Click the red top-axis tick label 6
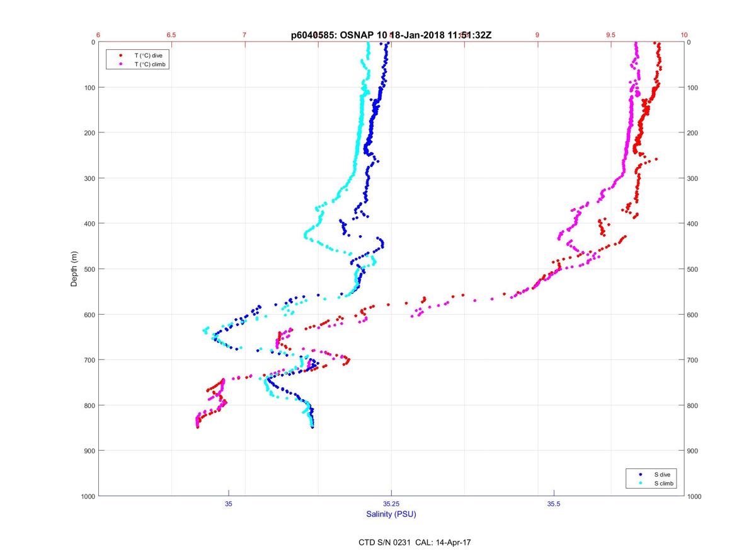The width and height of the screenshot is (756, 558). click(x=98, y=35)
